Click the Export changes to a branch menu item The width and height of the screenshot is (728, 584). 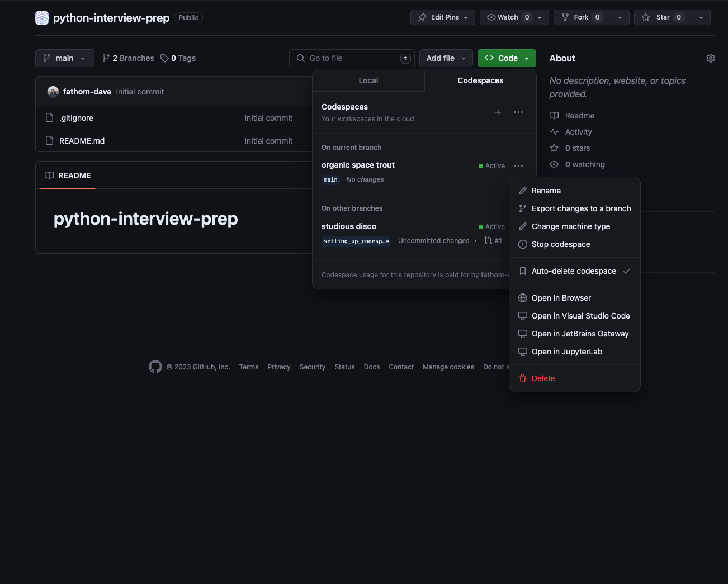(x=574, y=208)
